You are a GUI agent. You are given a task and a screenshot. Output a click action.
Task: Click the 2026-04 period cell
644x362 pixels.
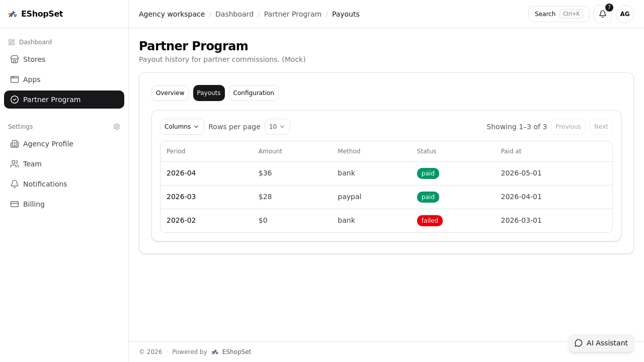[x=181, y=173]
